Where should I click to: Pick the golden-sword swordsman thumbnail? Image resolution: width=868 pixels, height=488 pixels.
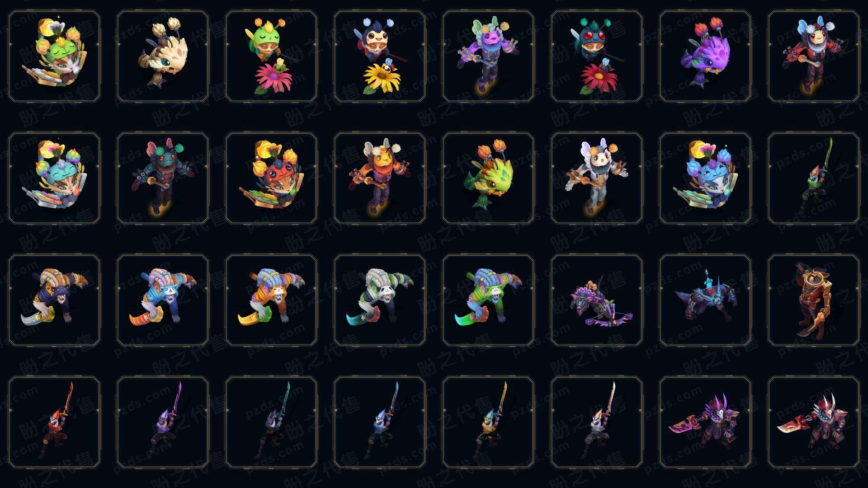click(x=488, y=422)
